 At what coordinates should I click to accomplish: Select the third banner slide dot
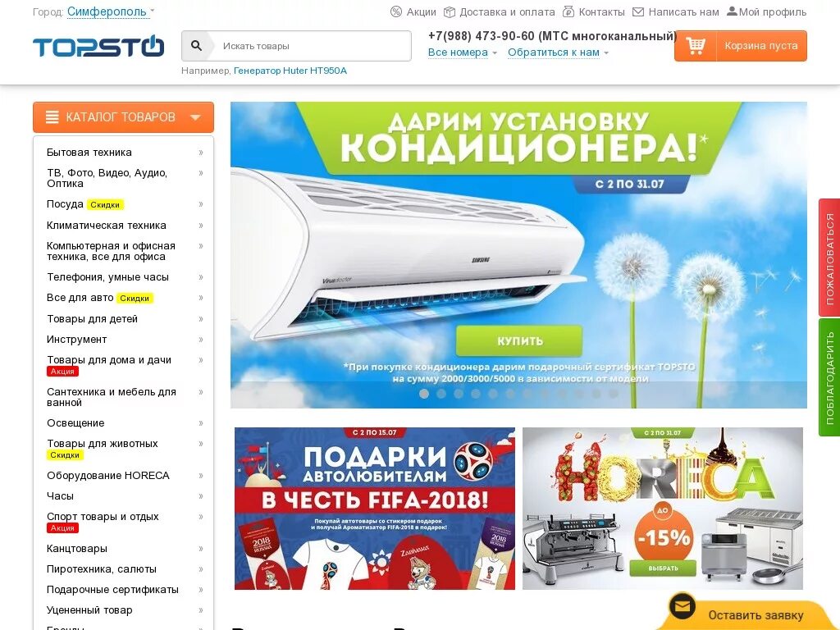click(x=459, y=394)
